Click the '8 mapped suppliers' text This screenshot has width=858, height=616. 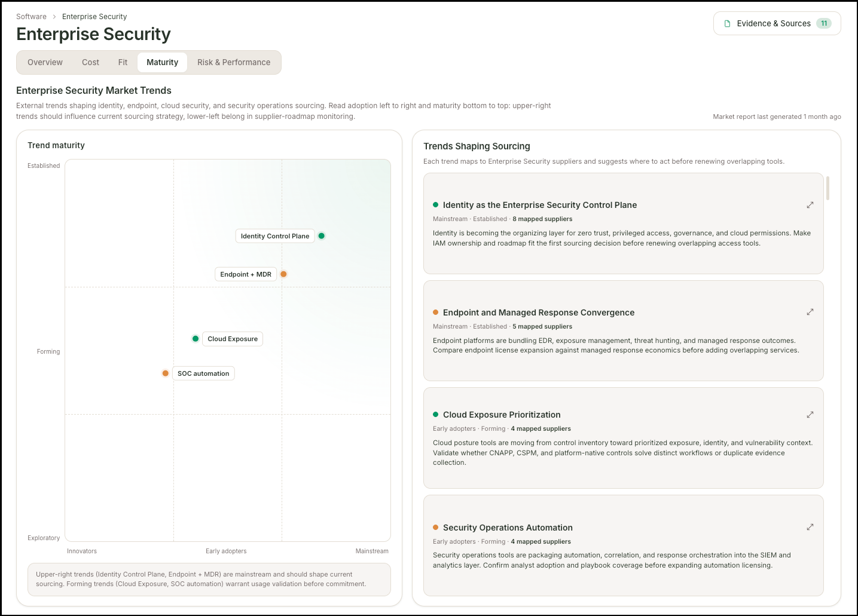click(x=542, y=219)
